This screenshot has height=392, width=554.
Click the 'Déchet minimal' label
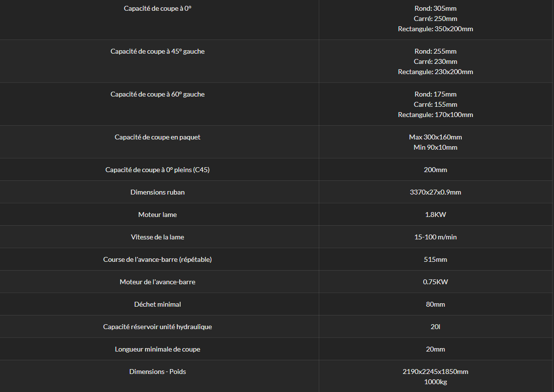coord(158,305)
